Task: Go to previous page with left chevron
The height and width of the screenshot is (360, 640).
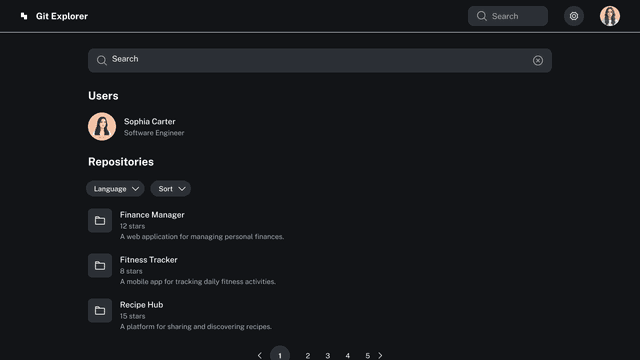Action: [x=260, y=356]
